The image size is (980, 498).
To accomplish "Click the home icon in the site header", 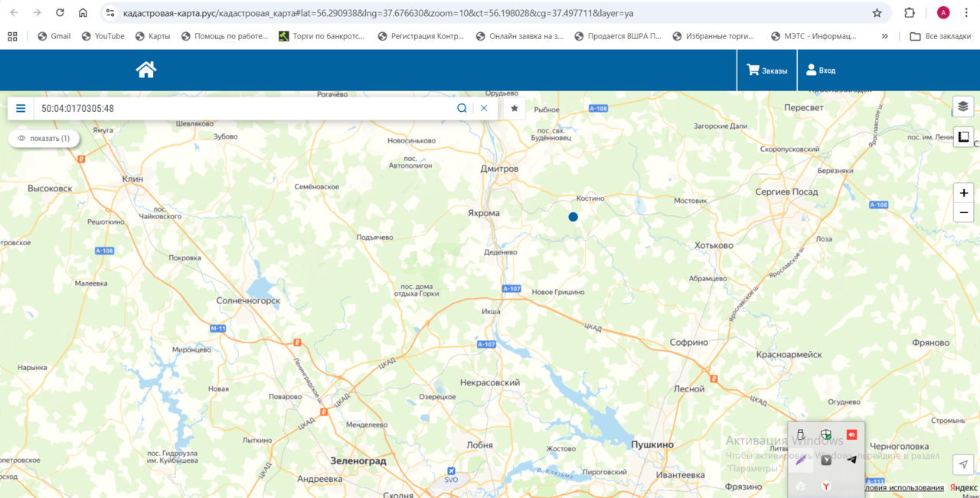I will [x=146, y=70].
